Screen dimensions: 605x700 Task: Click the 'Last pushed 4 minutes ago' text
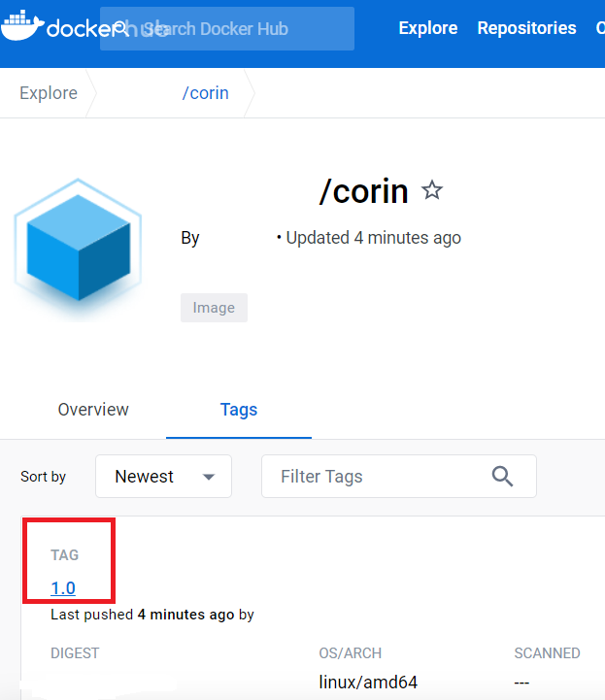(143, 615)
